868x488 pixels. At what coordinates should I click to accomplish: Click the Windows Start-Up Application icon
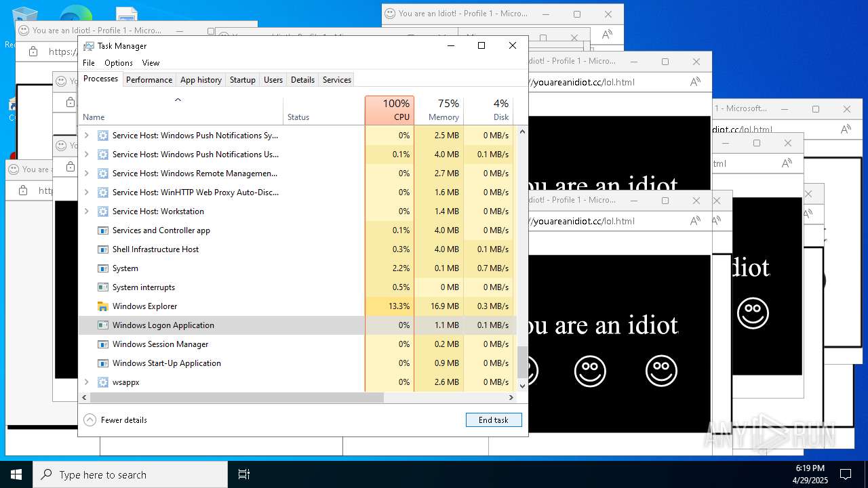tap(103, 363)
